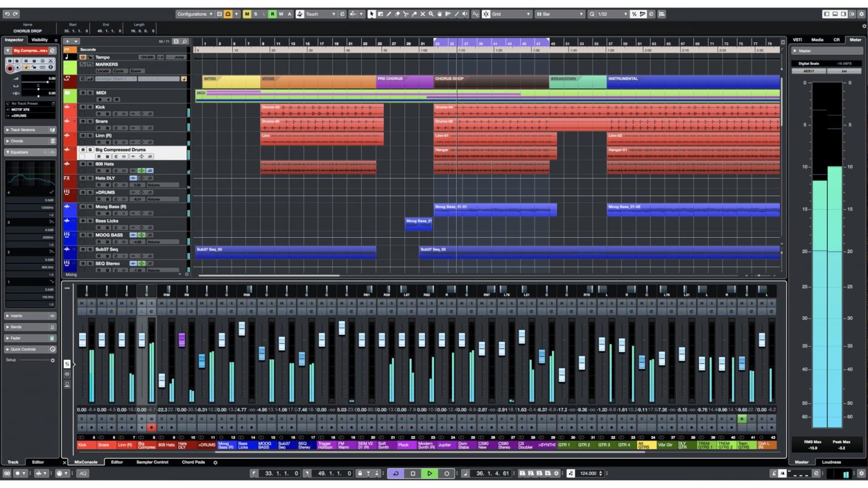The image size is (868, 488).
Task: Click search tracks magnifier icon
Action: [x=185, y=42]
